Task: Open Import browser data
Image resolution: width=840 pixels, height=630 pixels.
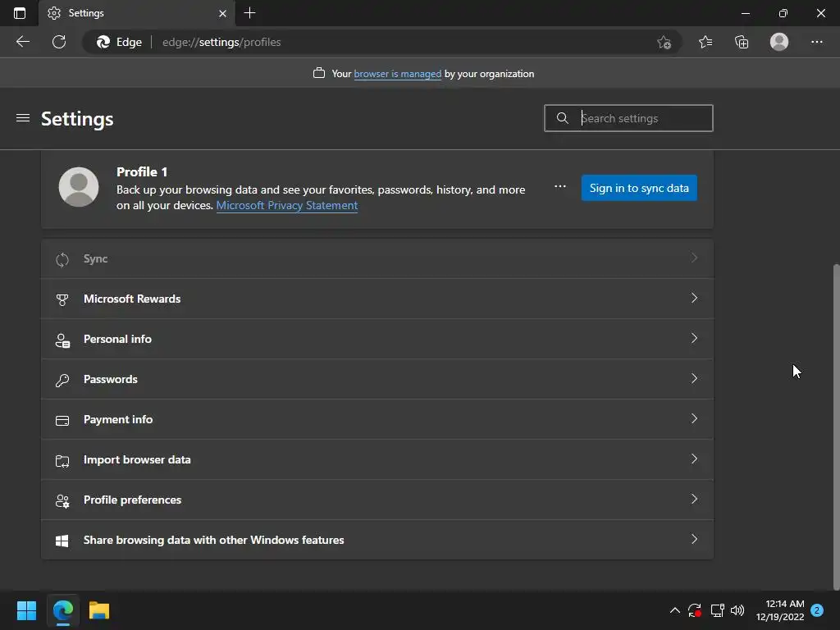Action: tap(377, 459)
